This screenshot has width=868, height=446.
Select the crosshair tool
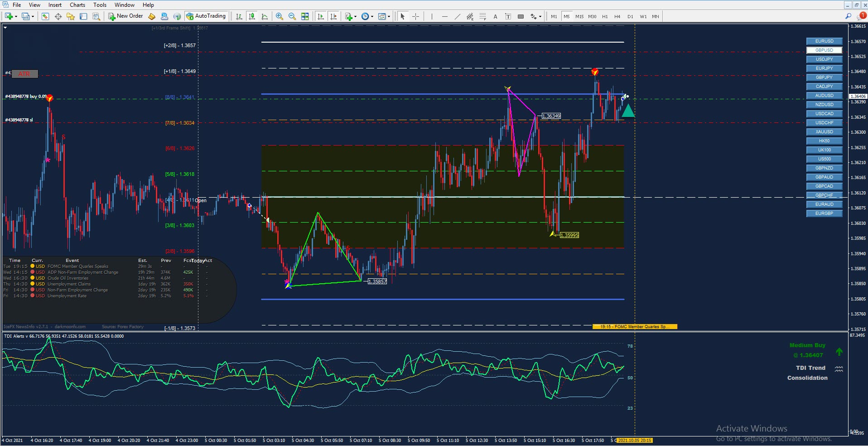415,16
